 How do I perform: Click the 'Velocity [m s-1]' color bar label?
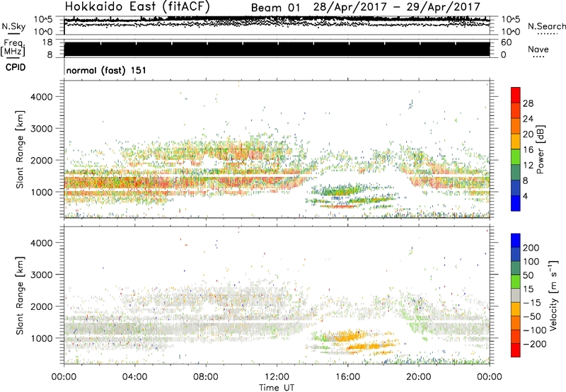click(x=553, y=295)
